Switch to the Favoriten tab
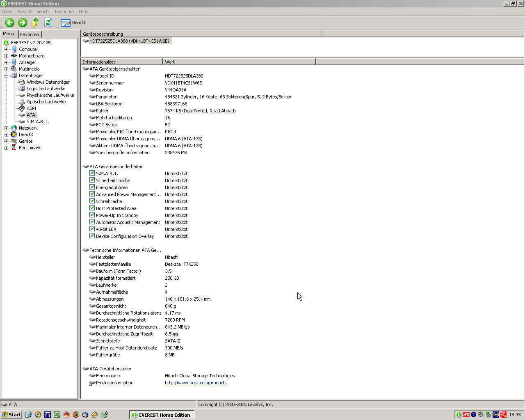 pyautogui.click(x=30, y=34)
